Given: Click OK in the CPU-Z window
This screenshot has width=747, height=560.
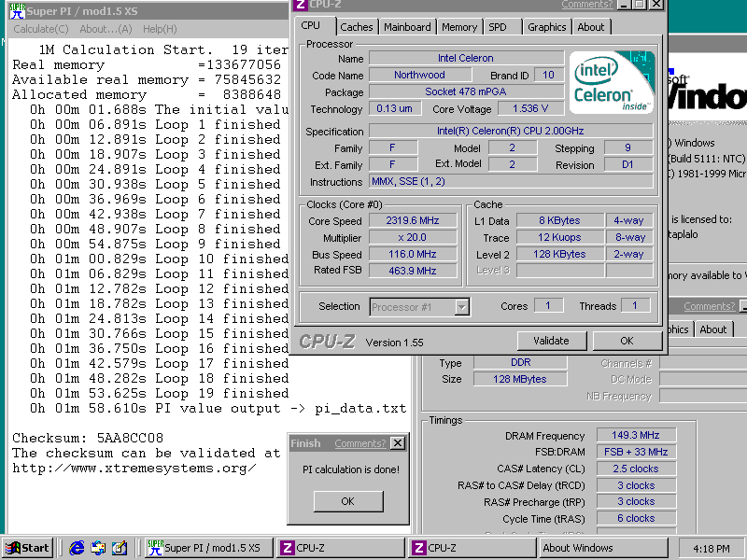Looking at the screenshot, I should tap(627, 341).
